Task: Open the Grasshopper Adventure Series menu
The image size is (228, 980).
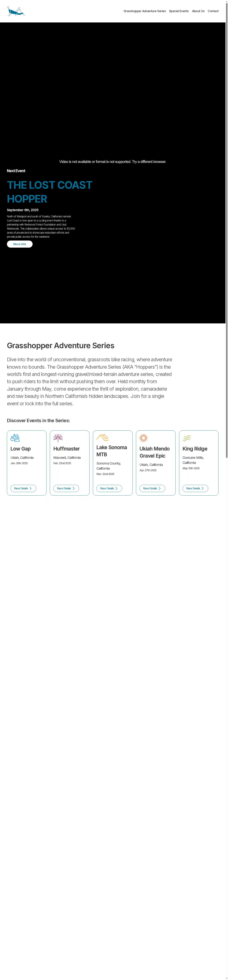Action: (x=145, y=11)
